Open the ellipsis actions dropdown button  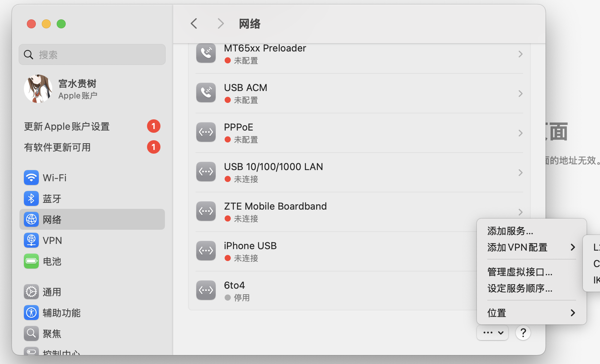493,333
